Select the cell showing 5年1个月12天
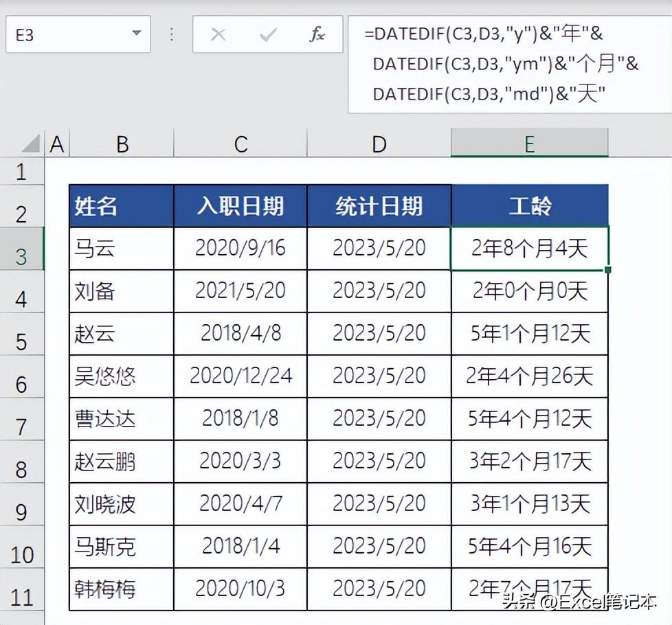The width and height of the screenshot is (672, 625). [x=530, y=334]
